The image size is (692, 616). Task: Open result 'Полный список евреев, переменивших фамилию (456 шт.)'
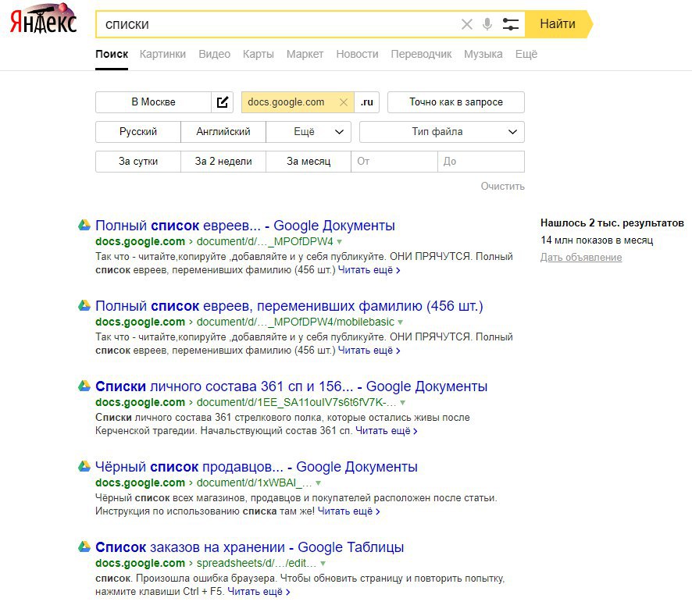(289, 306)
